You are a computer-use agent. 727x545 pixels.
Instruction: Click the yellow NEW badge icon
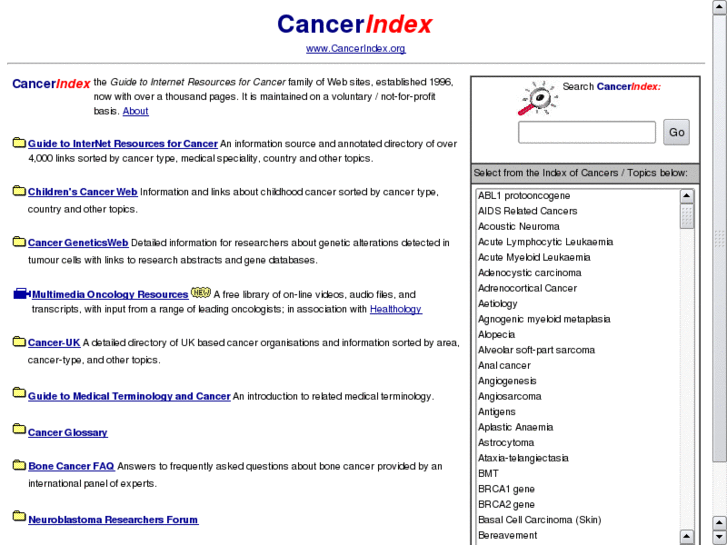tap(201, 293)
